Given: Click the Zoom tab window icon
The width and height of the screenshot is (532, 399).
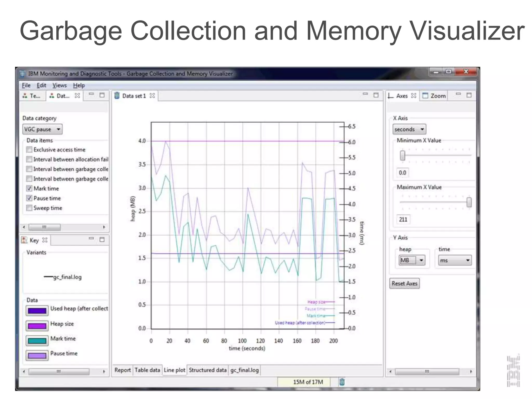Looking at the screenshot, I should click(425, 96).
